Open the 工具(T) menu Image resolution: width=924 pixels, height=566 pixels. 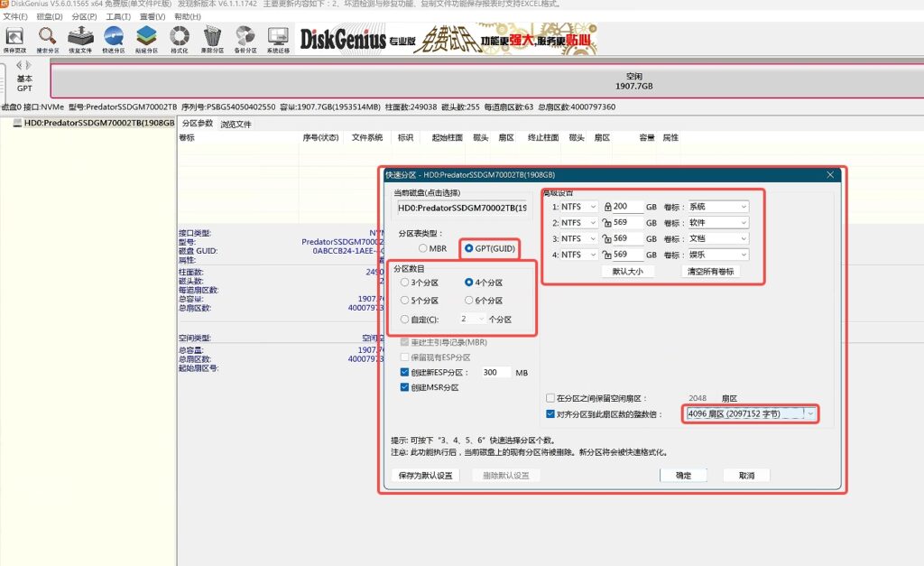[x=118, y=17]
